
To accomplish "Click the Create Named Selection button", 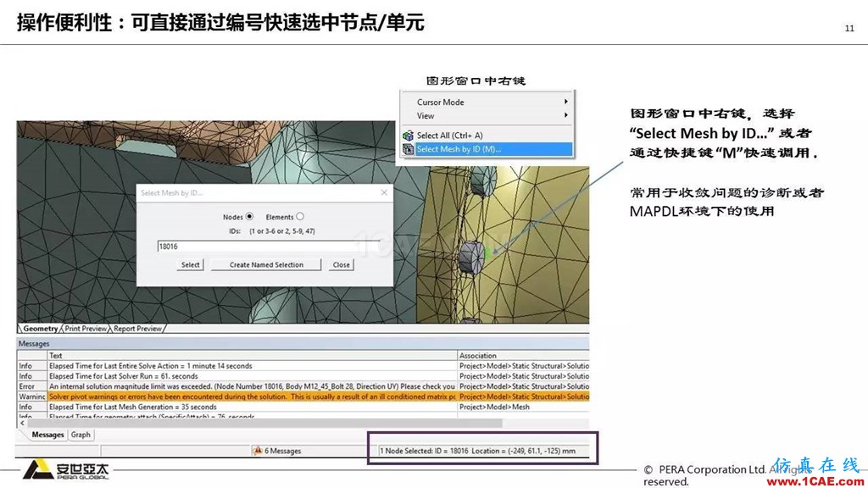I will (x=266, y=264).
